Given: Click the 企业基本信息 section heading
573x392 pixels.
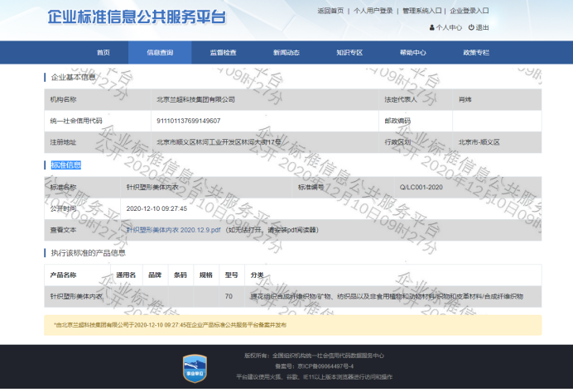Looking at the screenshot, I should coord(73,77).
